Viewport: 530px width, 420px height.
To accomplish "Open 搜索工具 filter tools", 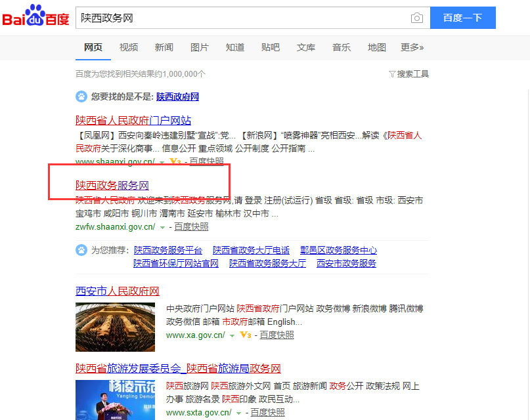I will (x=409, y=74).
